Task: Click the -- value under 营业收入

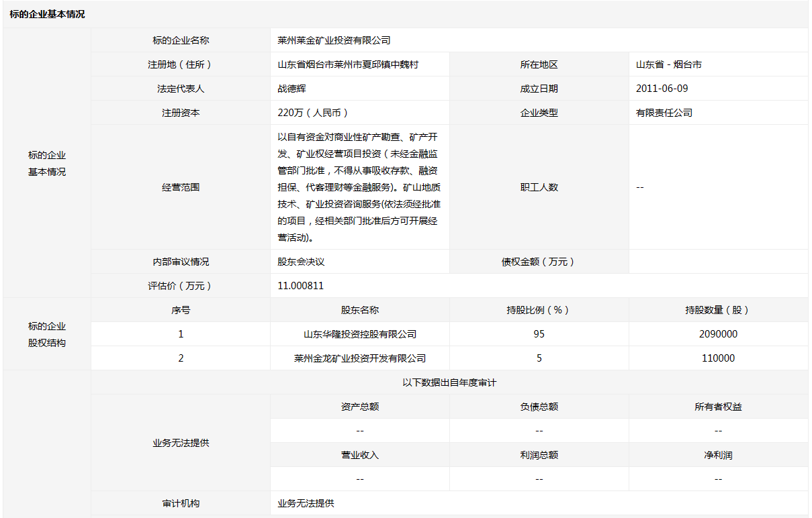Action: coord(360,479)
